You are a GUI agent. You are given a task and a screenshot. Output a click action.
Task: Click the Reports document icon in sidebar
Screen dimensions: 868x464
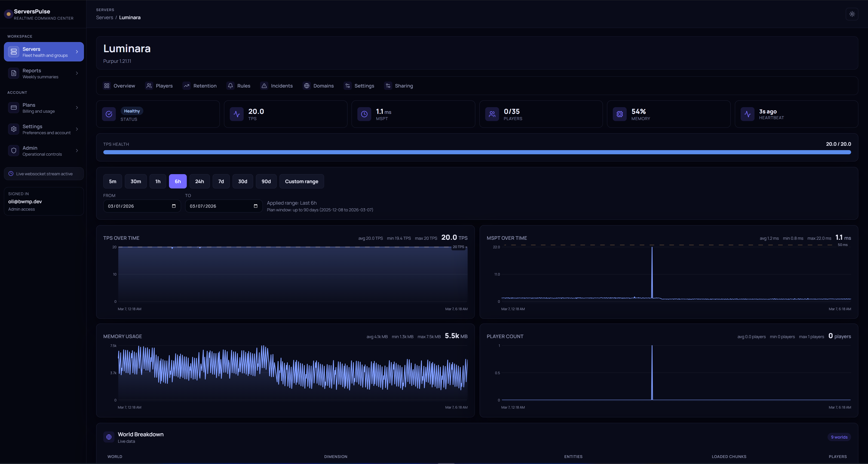coord(14,73)
